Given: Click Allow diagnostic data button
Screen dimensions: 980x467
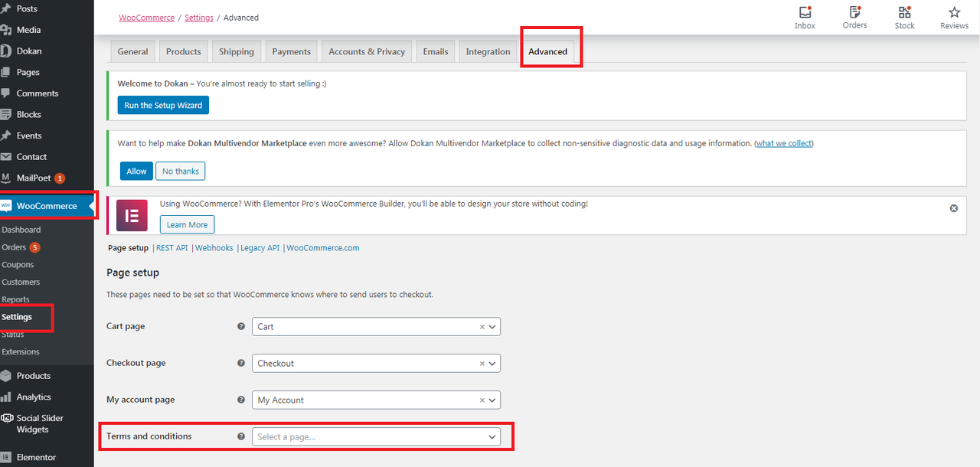Looking at the screenshot, I should pos(136,171).
